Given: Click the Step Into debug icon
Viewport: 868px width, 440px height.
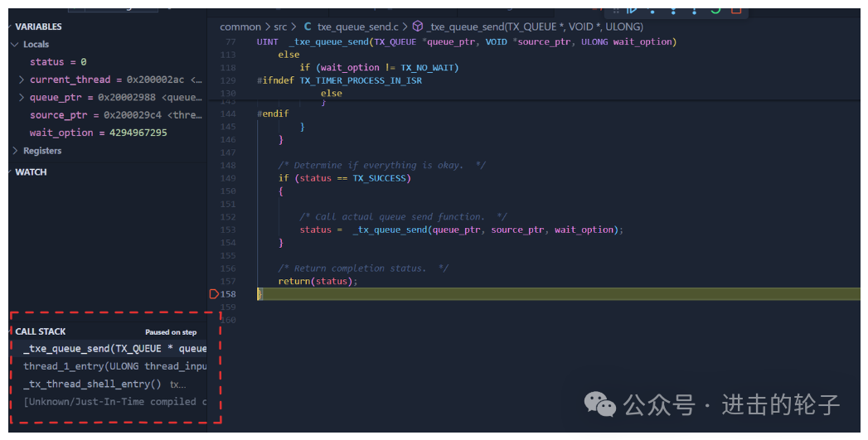Looking at the screenshot, I should coord(674,10).
